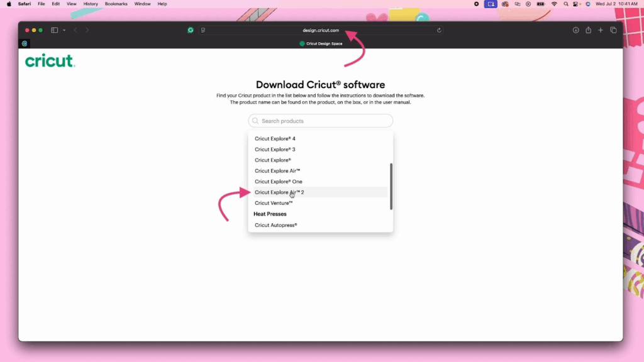Open the Share menu
Image resolution: width=644 pixels, height=362 pixels.
coord(589,30)
